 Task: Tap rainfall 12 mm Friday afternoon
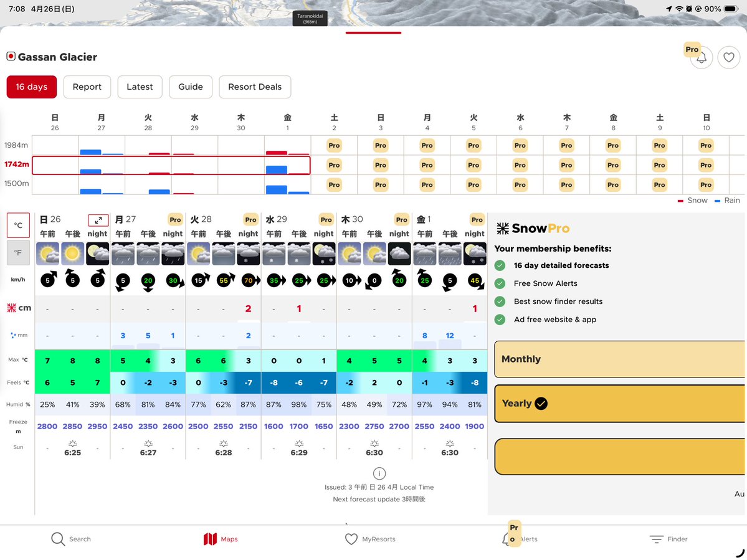click(x=450, y=336)
